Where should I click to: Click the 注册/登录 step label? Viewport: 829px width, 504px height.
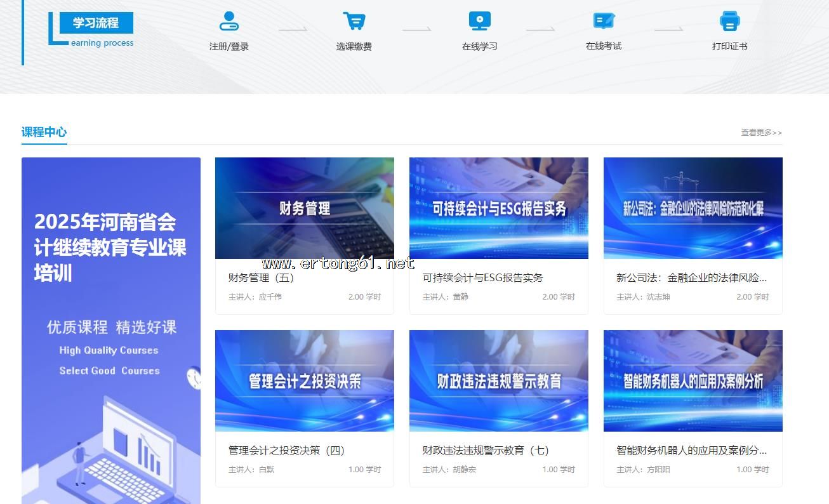pos(229,46)
